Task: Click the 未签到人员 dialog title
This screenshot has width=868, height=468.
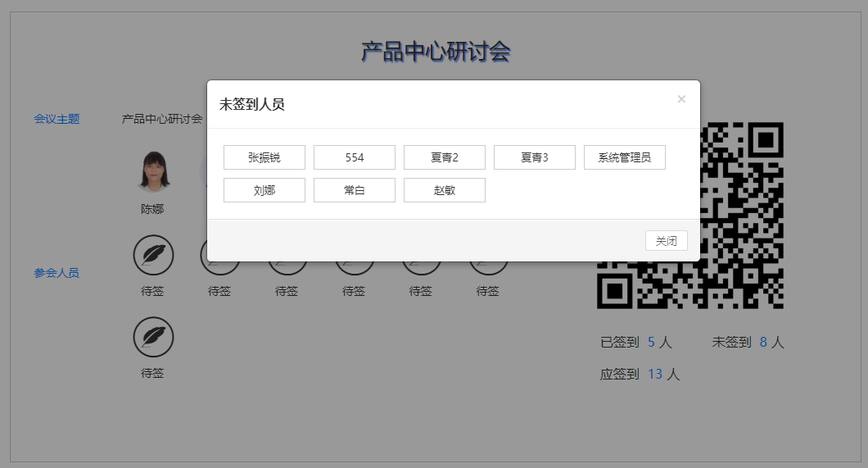Action: tap(252, 104)
